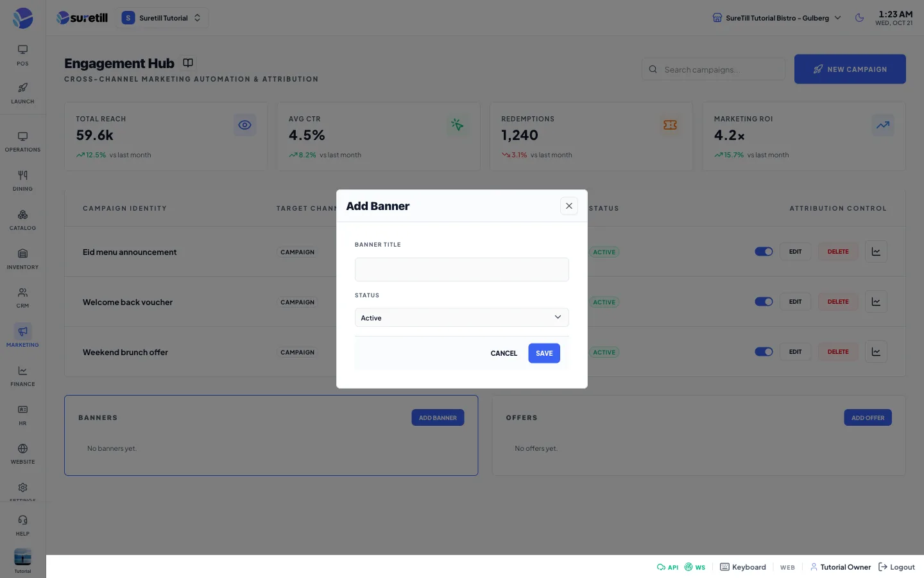Click the Weekend brunch offer campaign name
The image size is (924, 578).
point(125,353)
